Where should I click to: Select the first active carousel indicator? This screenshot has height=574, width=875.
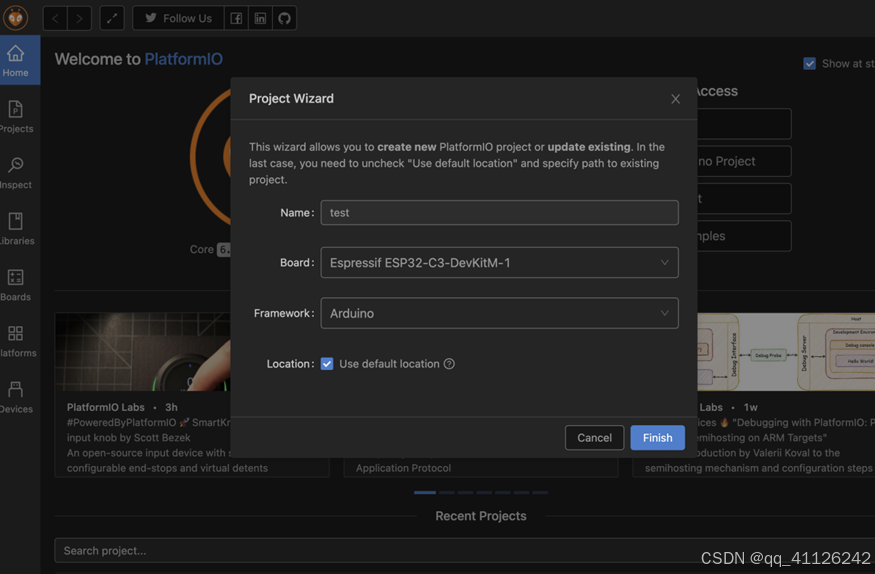point(425,493)
